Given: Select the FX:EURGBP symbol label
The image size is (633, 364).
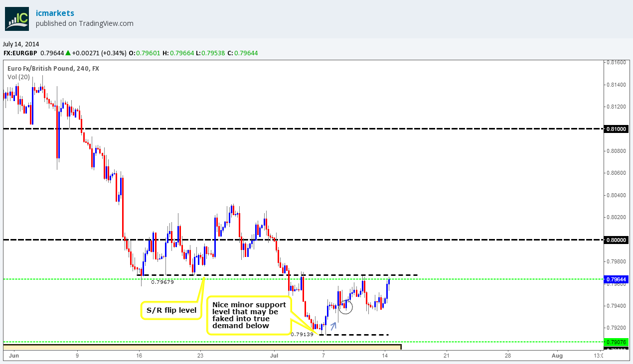Looking at the screenshot, I should point(20,53).
